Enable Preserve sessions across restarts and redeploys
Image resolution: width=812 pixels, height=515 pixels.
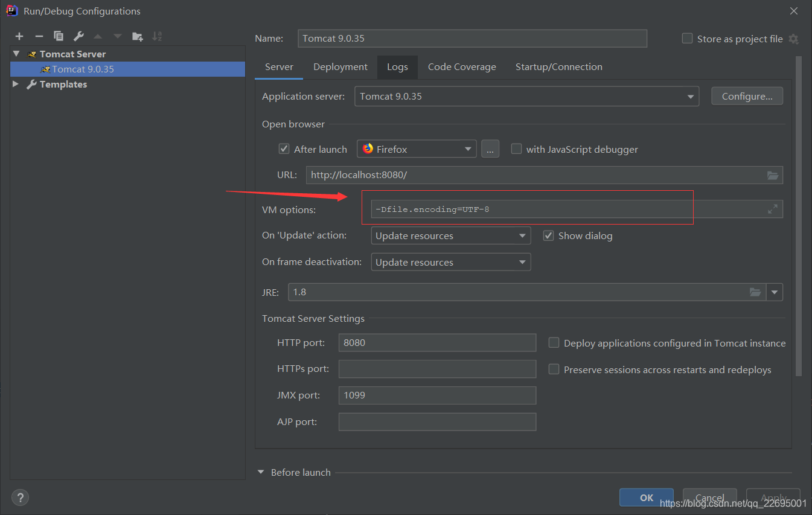[554, 369]
